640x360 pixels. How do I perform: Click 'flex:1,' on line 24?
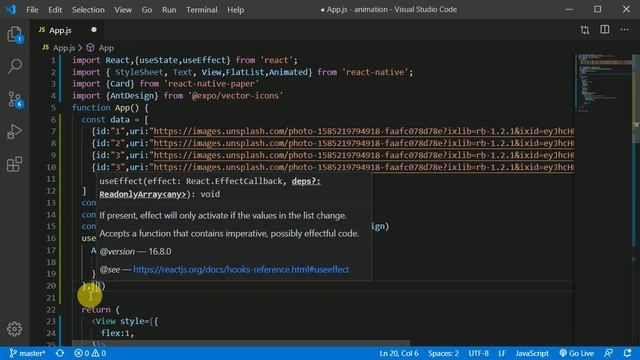tap(118, 333)
